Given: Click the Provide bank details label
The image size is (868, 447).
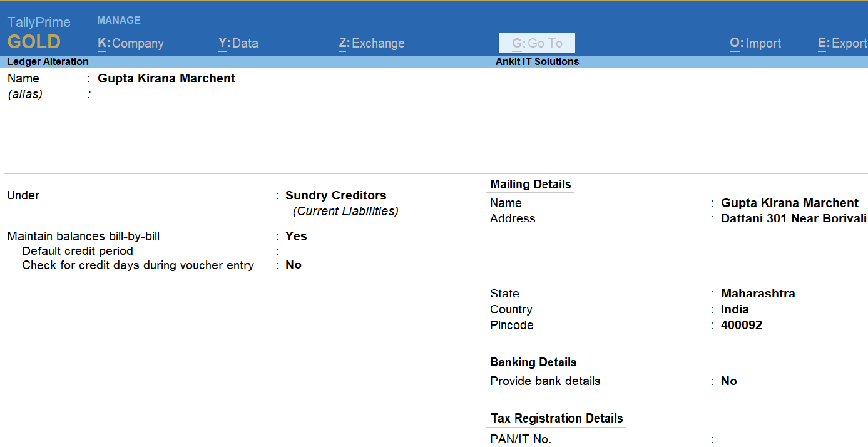Looking at the screenshot, I should pyautogui.click(x=545, y=381).
